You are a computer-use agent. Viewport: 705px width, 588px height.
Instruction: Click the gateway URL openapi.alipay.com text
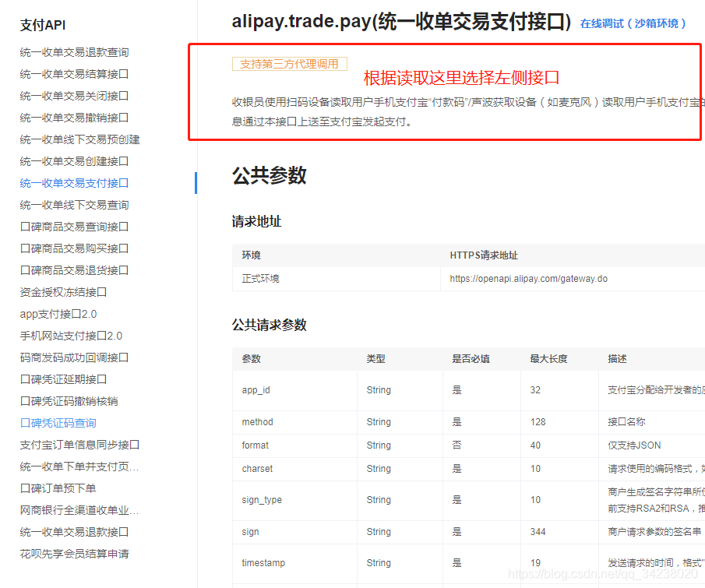pos(528,279)
